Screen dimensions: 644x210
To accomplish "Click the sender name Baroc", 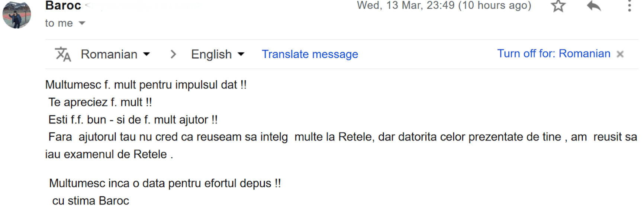I will point(63,6).
